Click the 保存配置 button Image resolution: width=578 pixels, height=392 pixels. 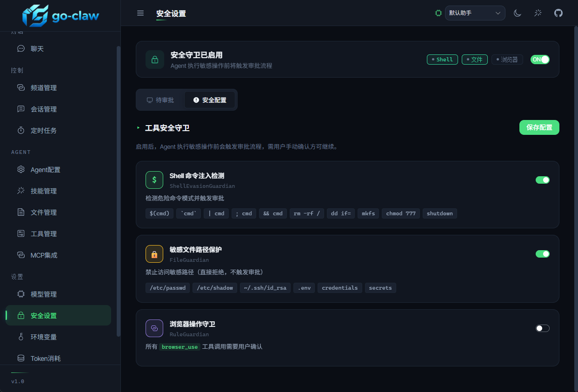[539, 127]
